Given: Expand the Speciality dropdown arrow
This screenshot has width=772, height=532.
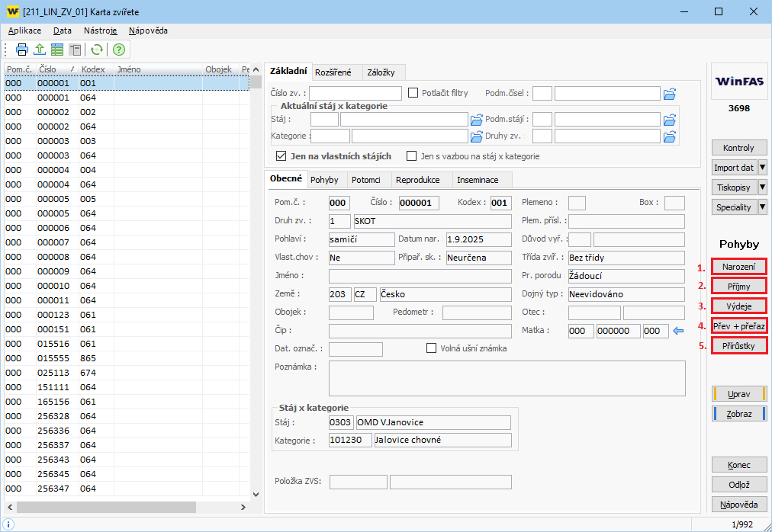Looking at the screenshot, I should (762, 207).
